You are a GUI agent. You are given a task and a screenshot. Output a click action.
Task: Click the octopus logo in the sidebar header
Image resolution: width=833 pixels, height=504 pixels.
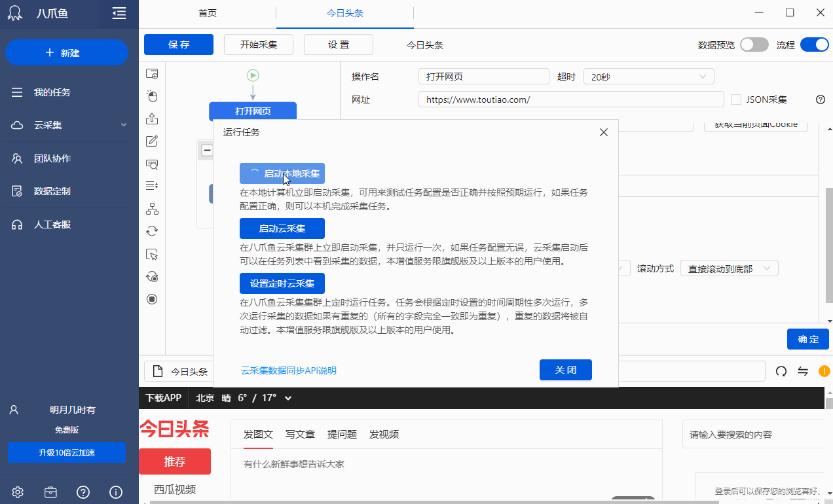[x=16, y=13]
